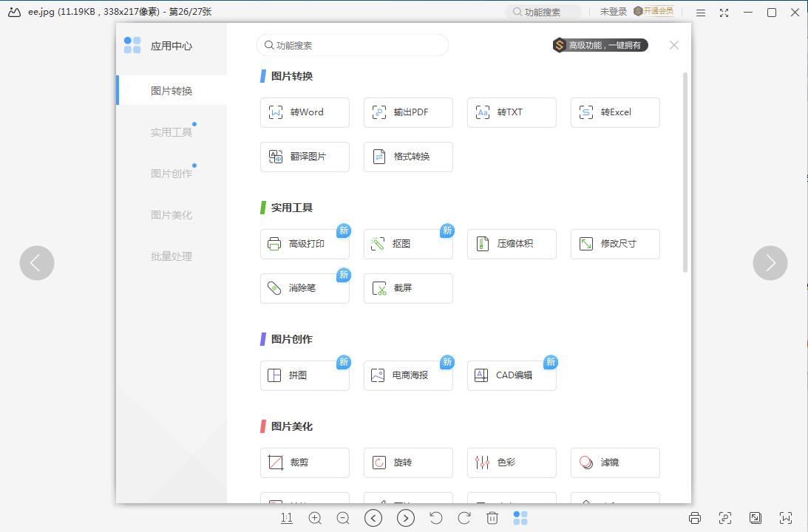Viewport: 808px width, 532px height.
Task: Open the 格式转换 tool
Action: coord(408,157)
